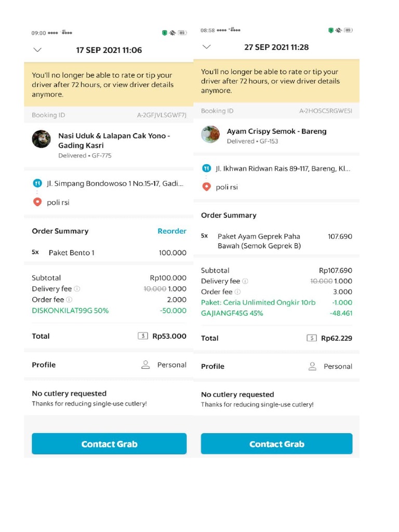Select Personal profile on right receipt
The image size is (399, 532).
[330, 366]
